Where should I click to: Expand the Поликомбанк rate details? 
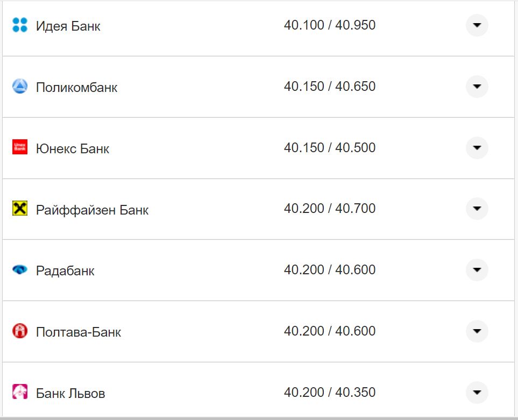477,87
